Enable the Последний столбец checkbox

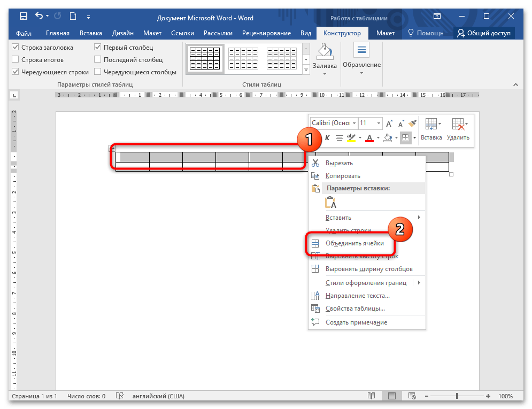[97, 59]
